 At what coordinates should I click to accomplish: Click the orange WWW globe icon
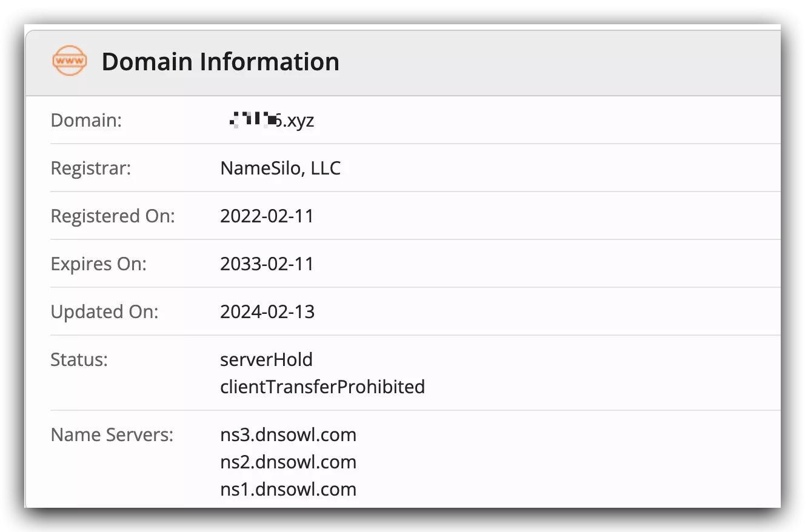[x=69, y=61]
